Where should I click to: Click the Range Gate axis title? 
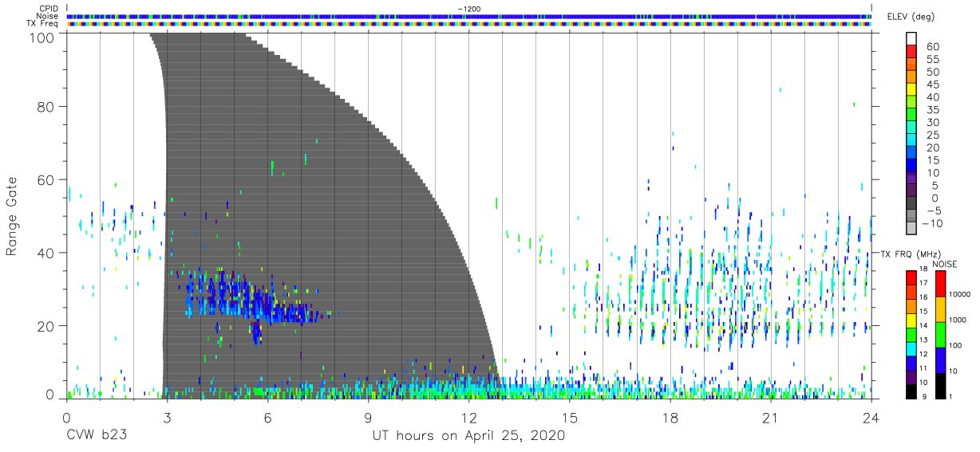coord(13,215)
